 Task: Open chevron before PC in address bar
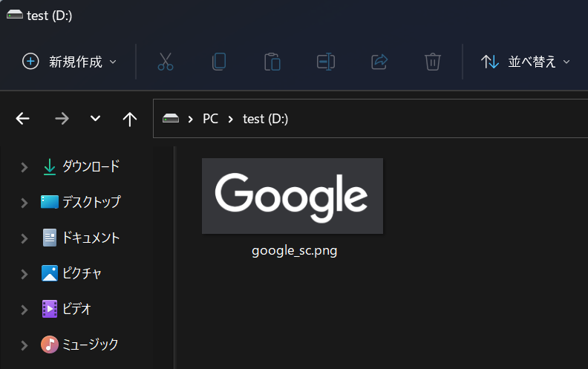pos(191,120)
